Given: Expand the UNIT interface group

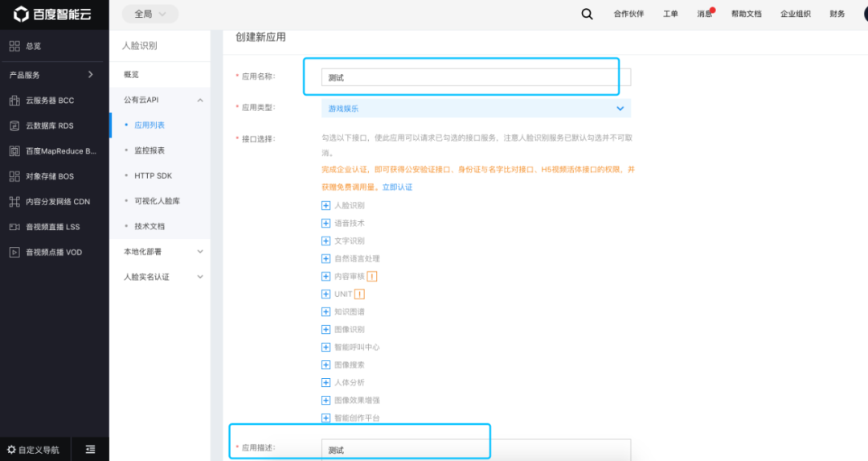Looking at the screenshot, I should (x=325, y=294).
